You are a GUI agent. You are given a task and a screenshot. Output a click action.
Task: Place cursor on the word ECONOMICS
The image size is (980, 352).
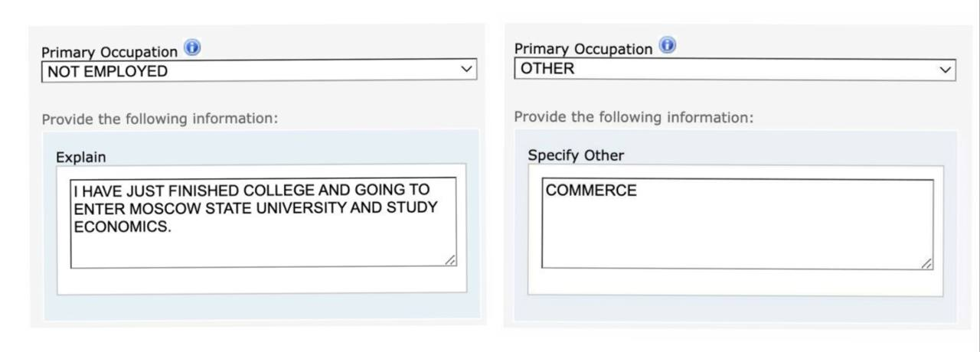(121, 227)
